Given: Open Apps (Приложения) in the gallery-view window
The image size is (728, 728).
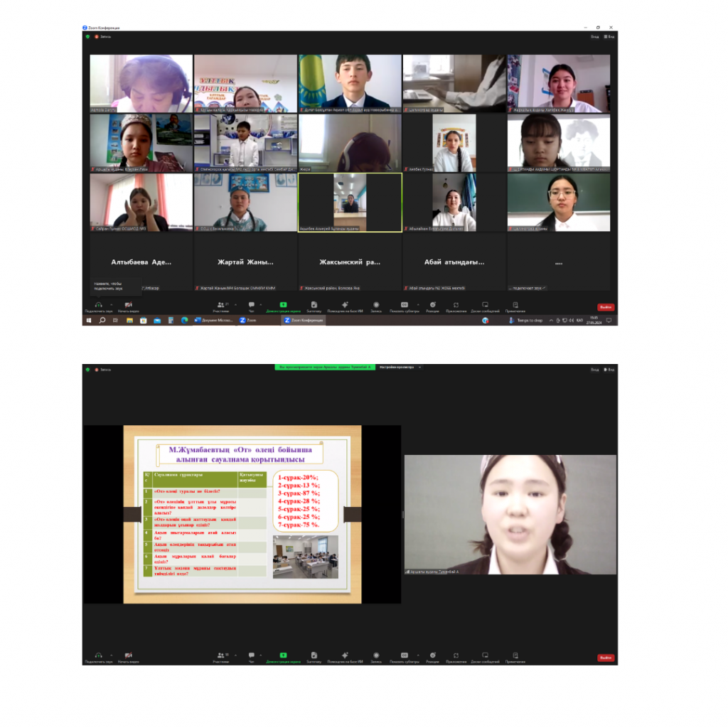Looking at the screenshot, I should pos(456,307).
